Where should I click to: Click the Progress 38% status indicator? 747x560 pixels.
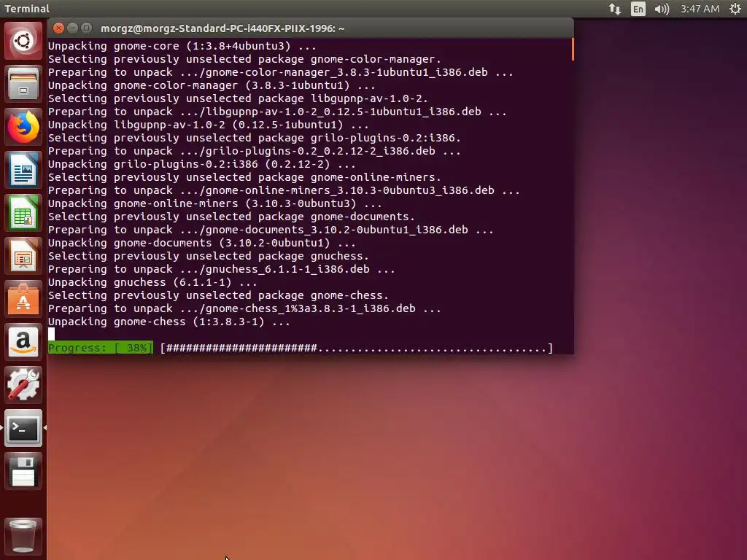point(101,348)
